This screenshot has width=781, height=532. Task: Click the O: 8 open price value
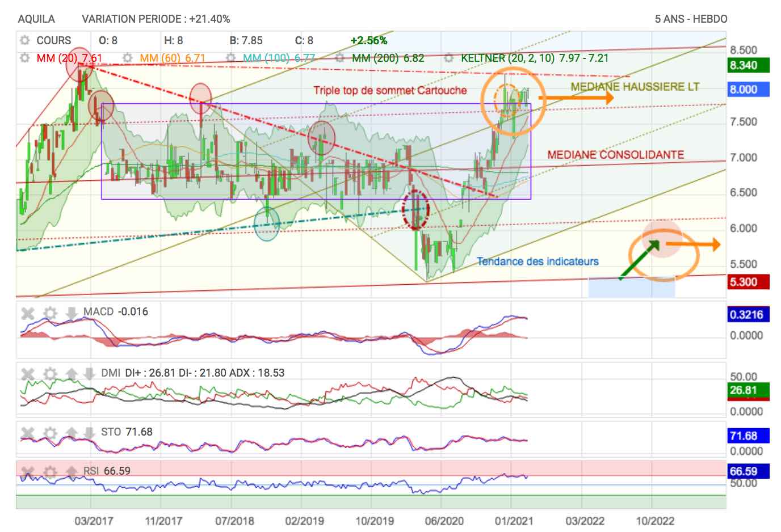(x=108, y=40)
